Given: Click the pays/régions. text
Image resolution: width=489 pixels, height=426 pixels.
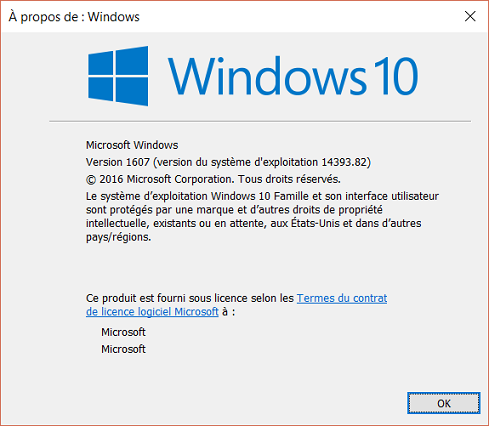Looking at the screenshot, I should pyautogui.click(x=118, y=237).
